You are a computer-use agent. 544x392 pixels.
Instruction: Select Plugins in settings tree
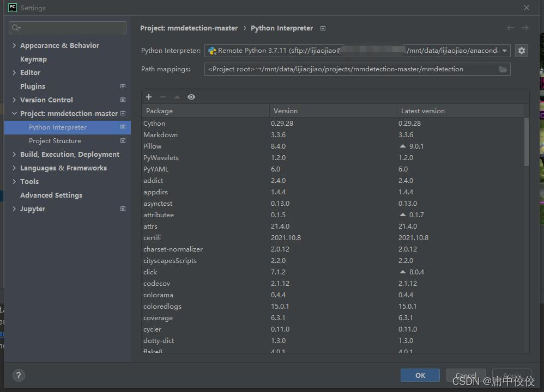33,87
